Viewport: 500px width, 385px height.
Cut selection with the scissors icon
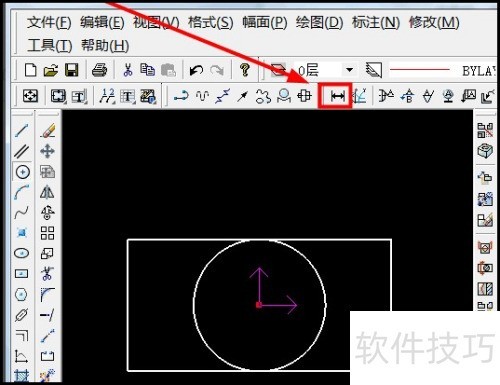point(127,70)
